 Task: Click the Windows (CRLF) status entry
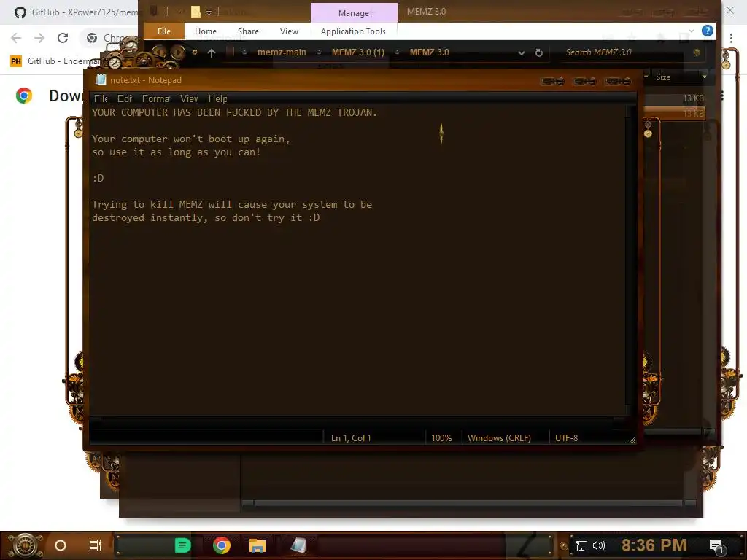[499, 438]
